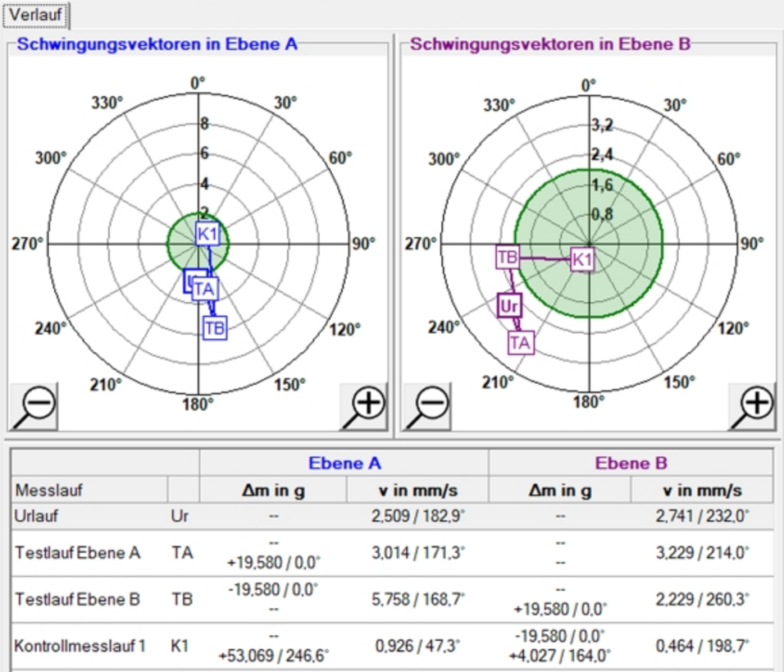
Task: Click the Messlauf column header
Action: click(90, 491)
